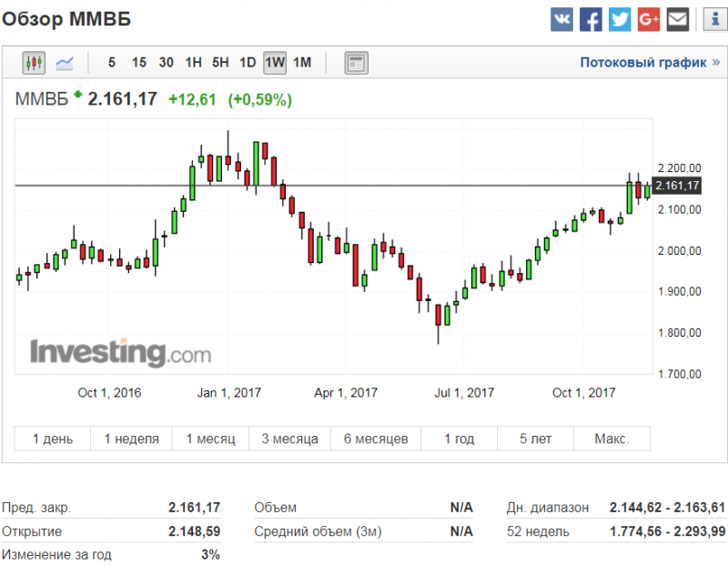
Task: Select the 1 год range tab
Action: click(x=459, y=439)
